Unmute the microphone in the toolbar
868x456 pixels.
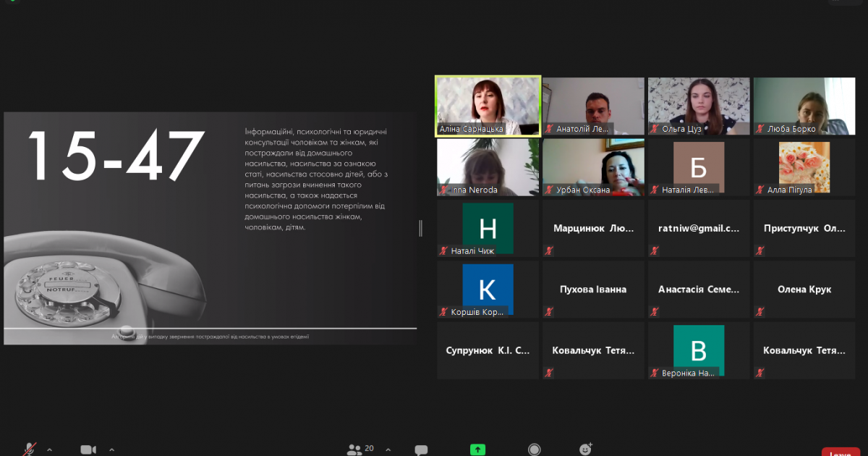click(30, 449)
